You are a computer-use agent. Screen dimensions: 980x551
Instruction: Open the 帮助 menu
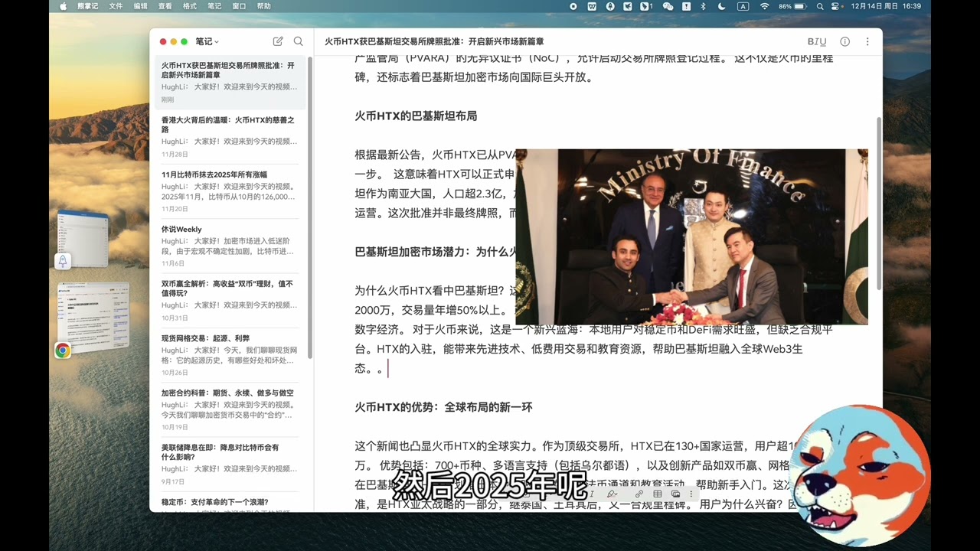coord(263,6)
